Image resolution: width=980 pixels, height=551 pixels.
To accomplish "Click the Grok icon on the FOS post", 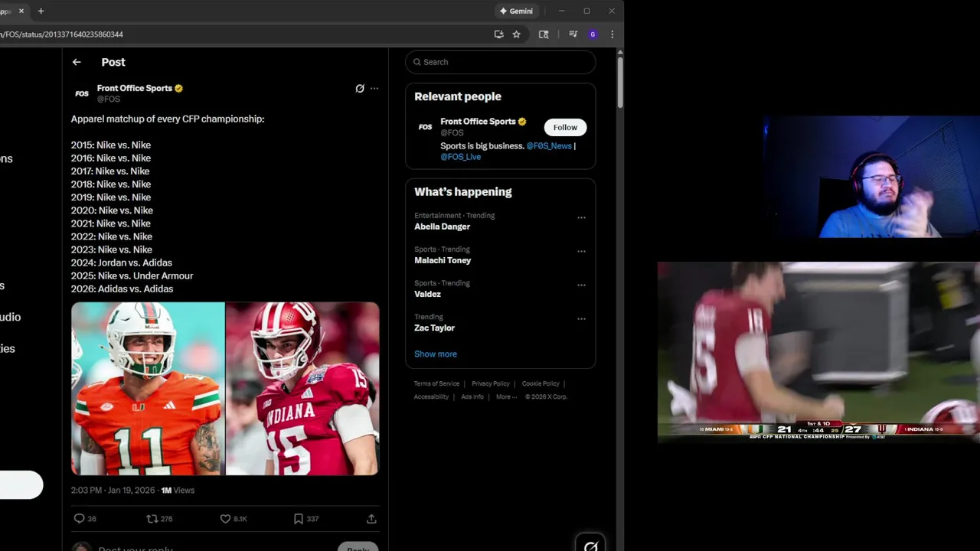I will pos(360,89).
